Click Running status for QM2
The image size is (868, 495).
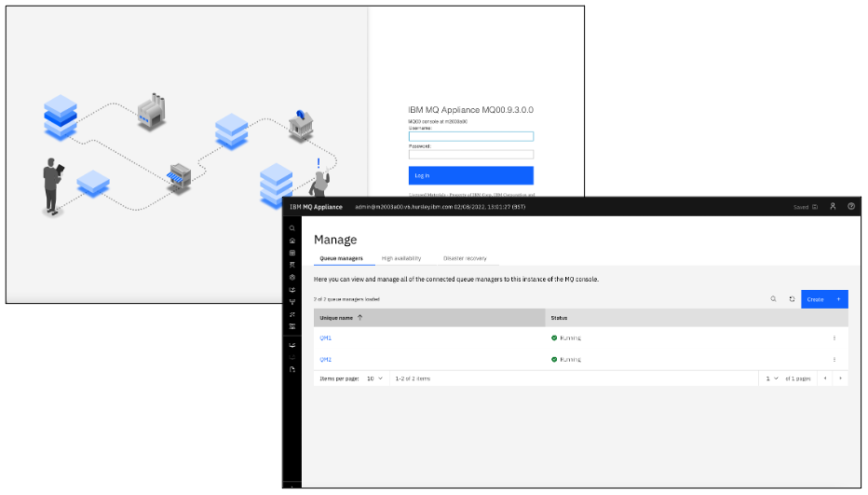[x=565, y=359]
